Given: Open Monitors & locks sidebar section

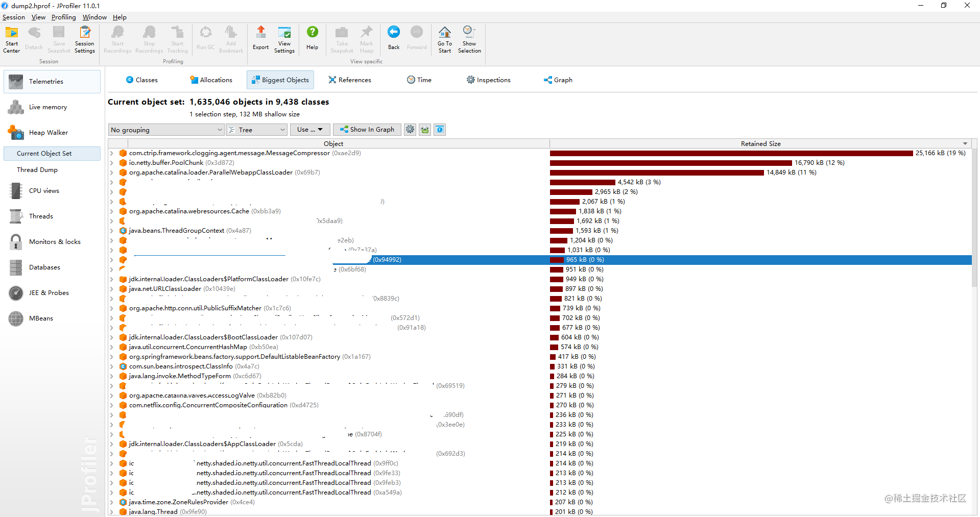Looking at the screenshot, I should [52, 242].
